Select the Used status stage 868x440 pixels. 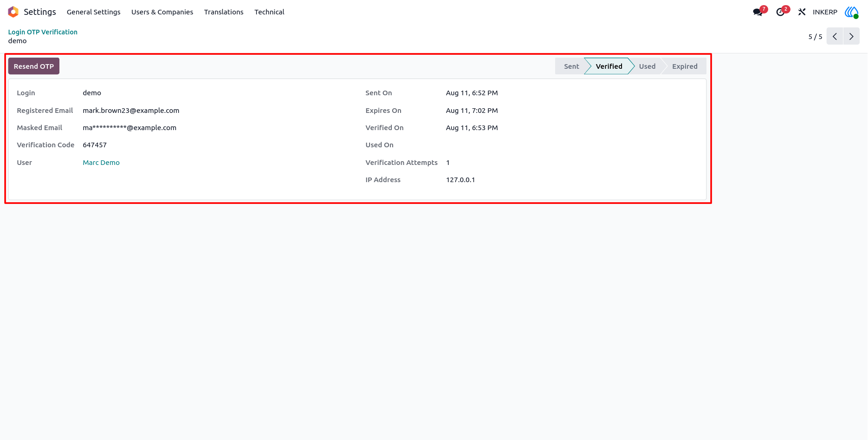pos(647,66)
